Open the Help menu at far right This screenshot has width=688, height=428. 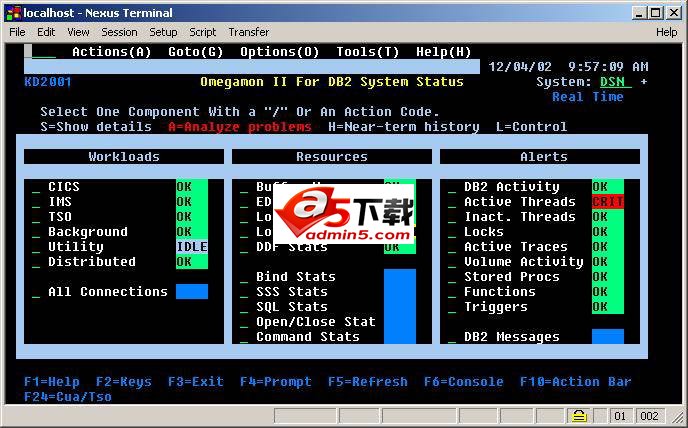(x=666, y=32)
